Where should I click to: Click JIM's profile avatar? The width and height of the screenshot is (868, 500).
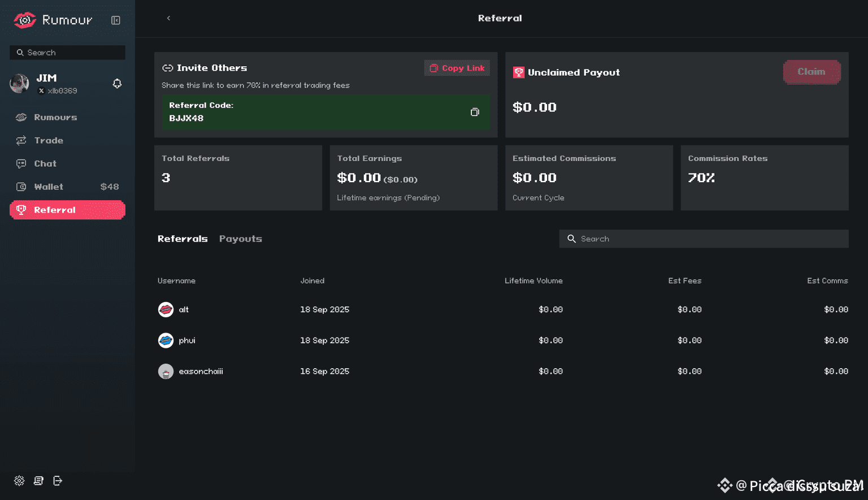pos(20,84)
